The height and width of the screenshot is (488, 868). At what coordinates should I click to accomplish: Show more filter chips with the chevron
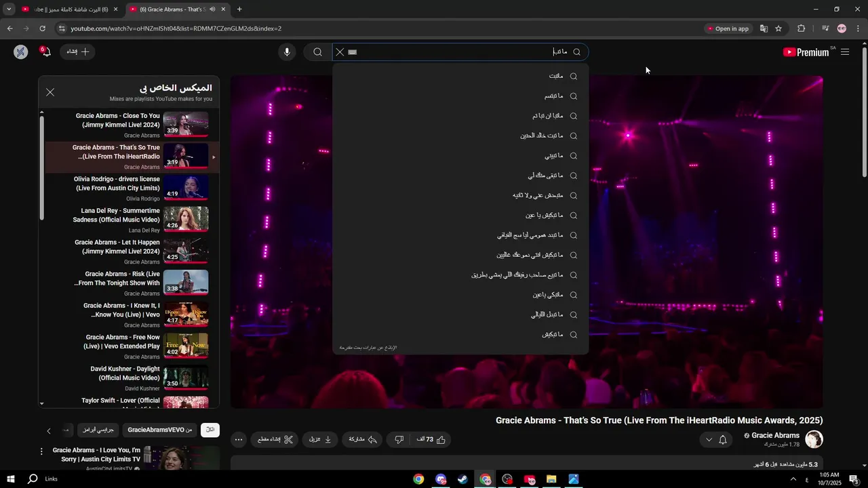coord(49,431)
